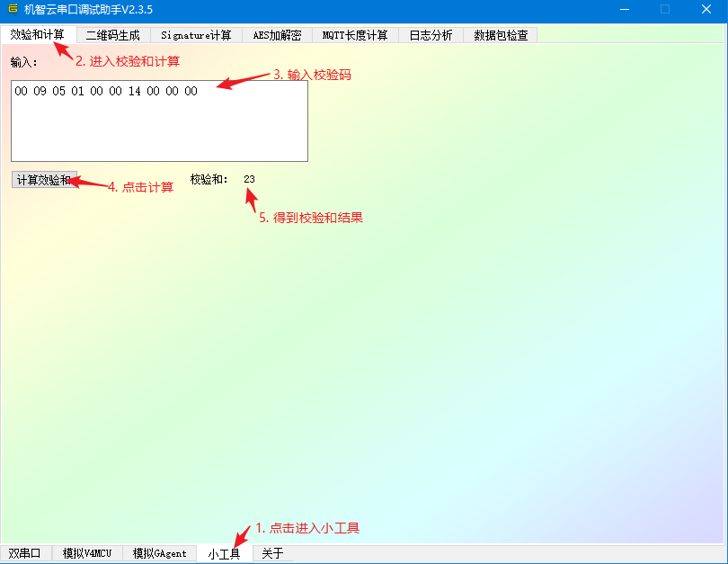Maximize the application window

pyautogui.click(x=665, y=9)
